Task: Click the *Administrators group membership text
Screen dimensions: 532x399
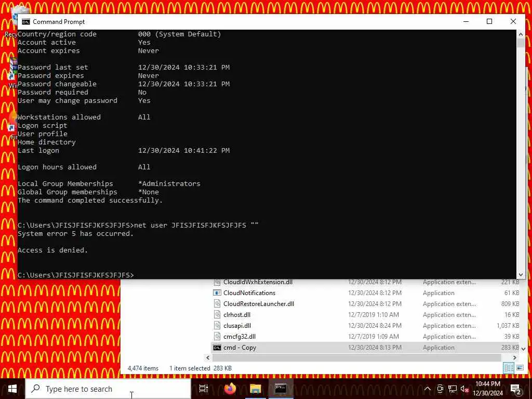Action: pos(169,183)
